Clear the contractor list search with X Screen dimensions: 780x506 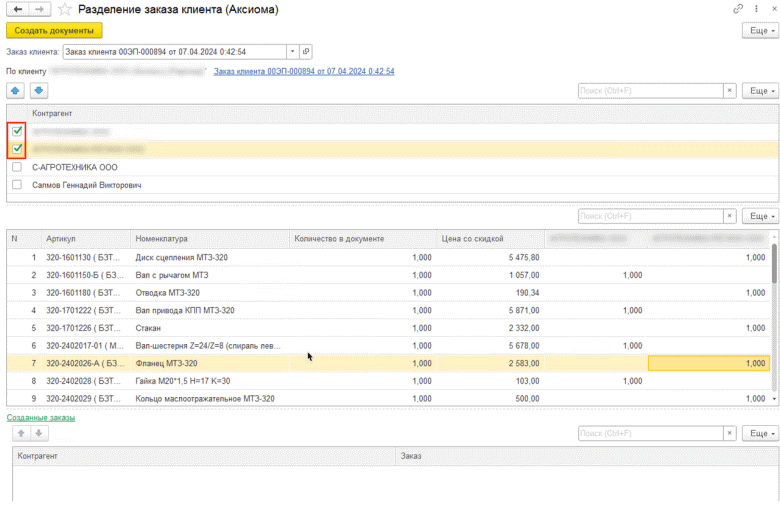729,91
